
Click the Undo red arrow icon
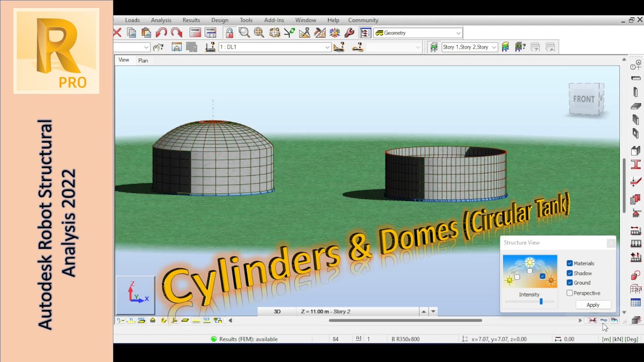(x=162, y=33)
